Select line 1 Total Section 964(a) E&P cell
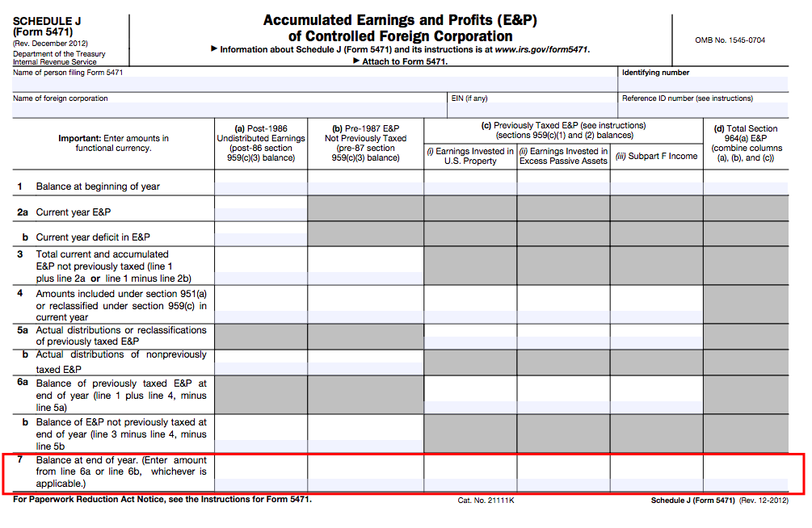 tap(747, 188)
